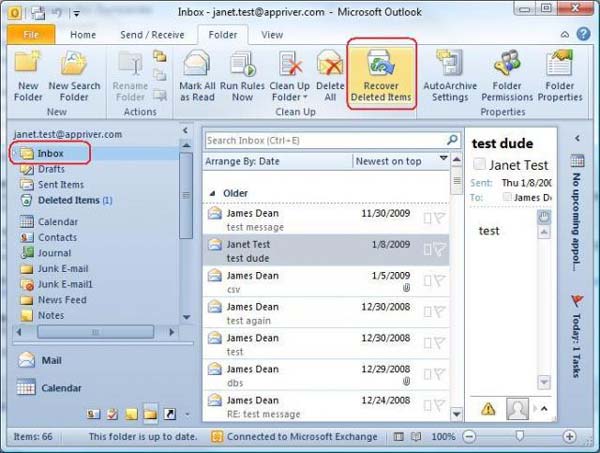This screenshot has width=600, height=453.
Task: Switch to the Send / Receive tab
Action: coord(149,35)
